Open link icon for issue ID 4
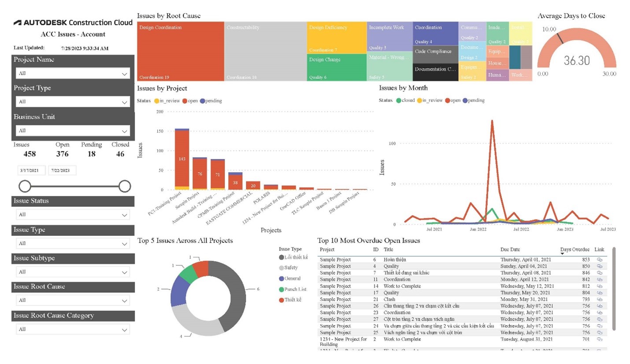 point(599,266)
